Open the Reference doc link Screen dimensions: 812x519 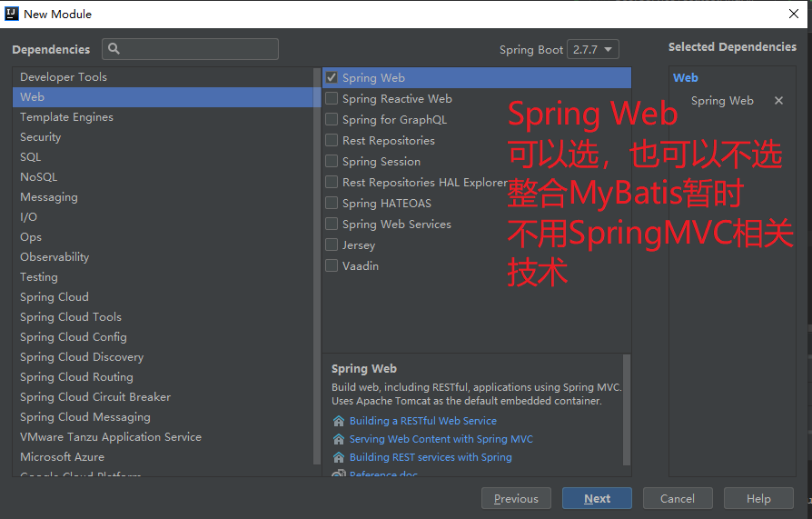pyautogui.click(x=383, y=474)
